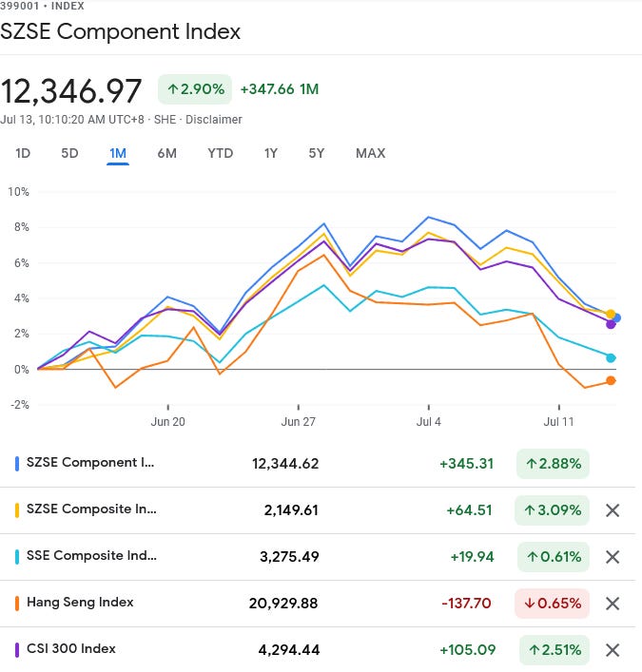Open the Disclaimer link
This screenshot has height=672, width=642.
[214, 120]
